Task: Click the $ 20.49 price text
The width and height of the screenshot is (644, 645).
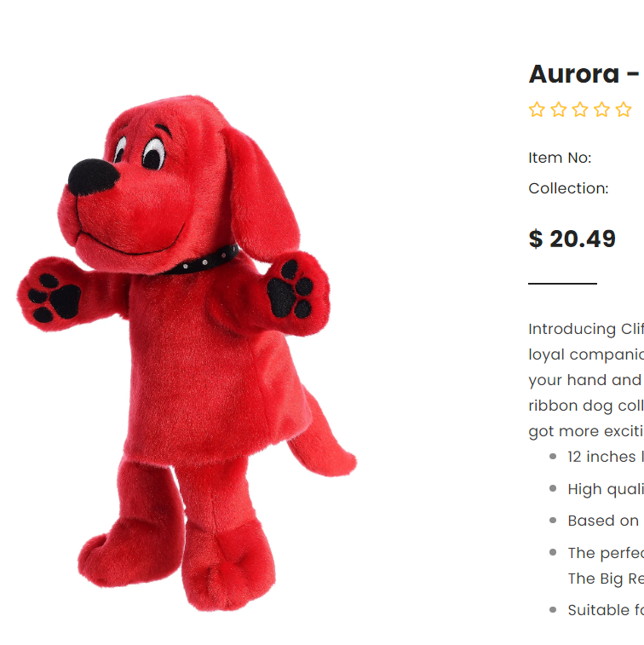Action: (x=572, y=239)
